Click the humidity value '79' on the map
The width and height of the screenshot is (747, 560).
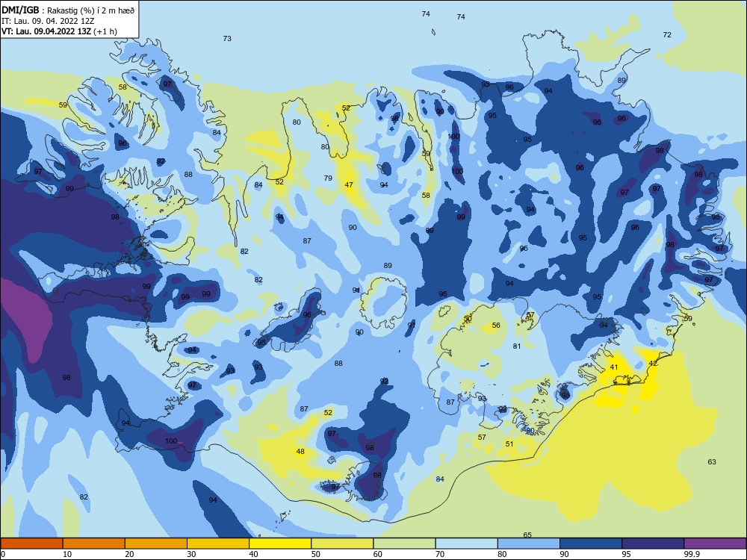[x=328, y=178]
